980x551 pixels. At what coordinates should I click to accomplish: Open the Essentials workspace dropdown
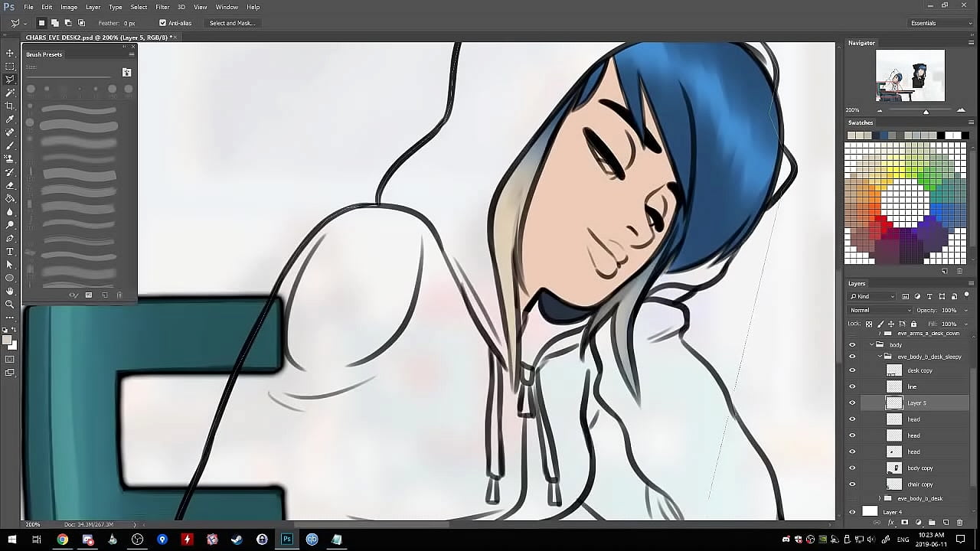[x=939, y=23]
